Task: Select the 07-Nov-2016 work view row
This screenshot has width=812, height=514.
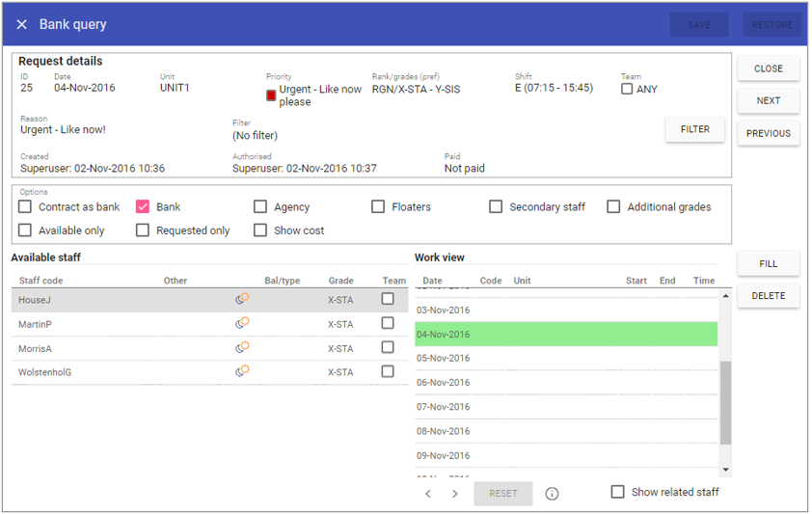Action: click(x=566, y=407)
